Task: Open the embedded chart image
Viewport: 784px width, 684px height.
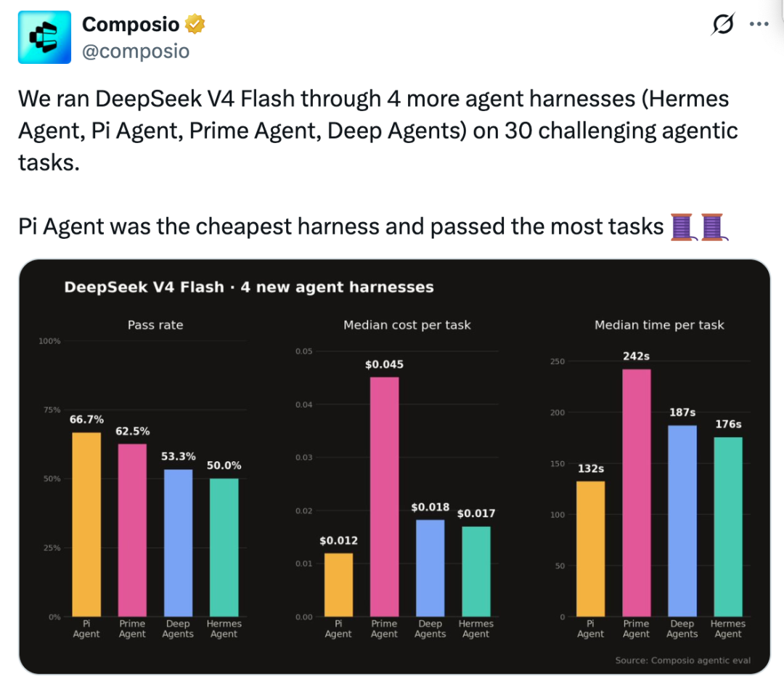Action: [x=394, y=466]
